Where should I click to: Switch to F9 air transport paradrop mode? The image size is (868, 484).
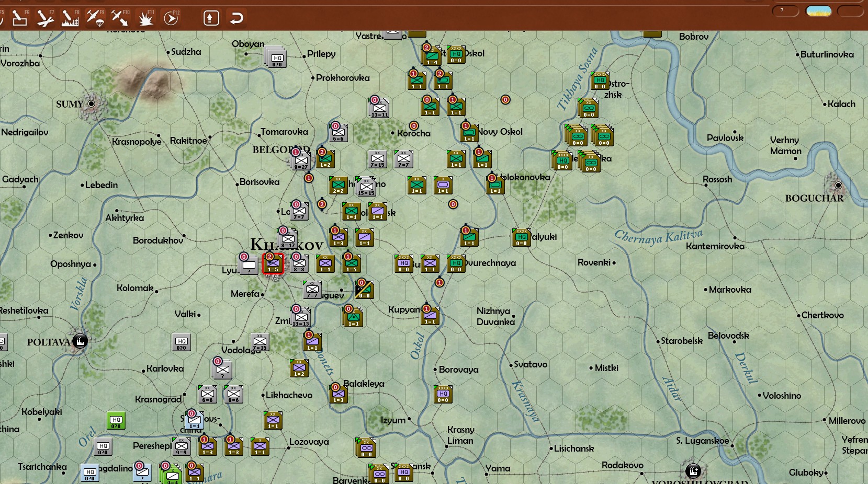pyautogui.click(x=95, y=18)
